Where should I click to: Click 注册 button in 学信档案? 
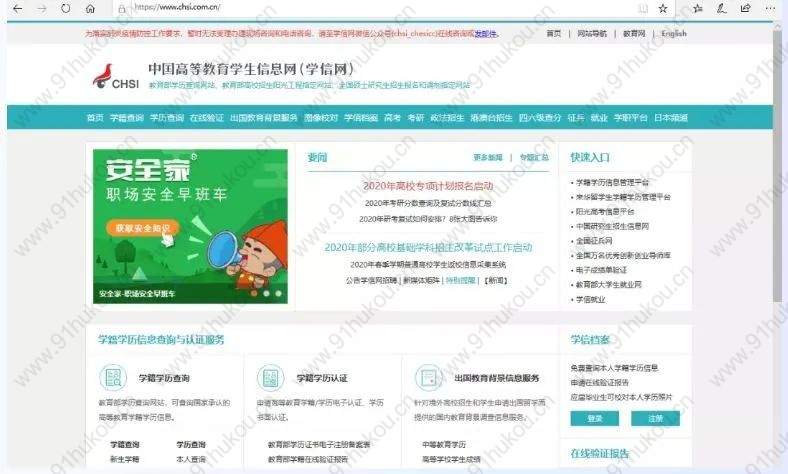pyautogui.click(x=655, y=418)
